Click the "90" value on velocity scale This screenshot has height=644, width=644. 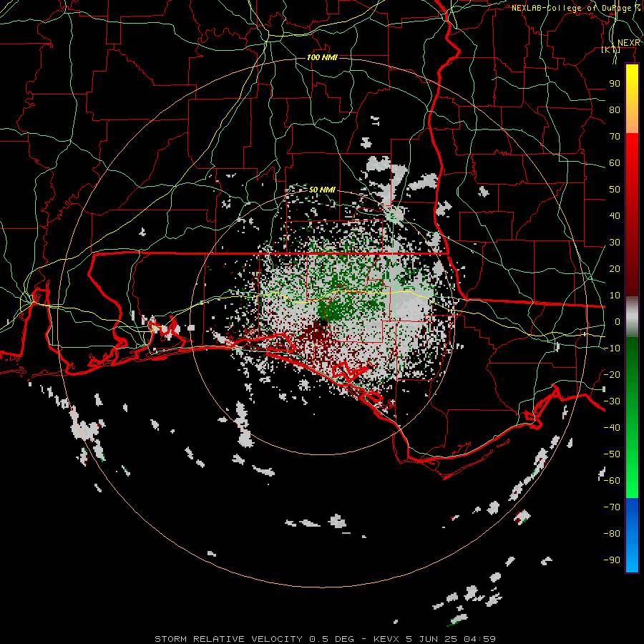point(615,84)
